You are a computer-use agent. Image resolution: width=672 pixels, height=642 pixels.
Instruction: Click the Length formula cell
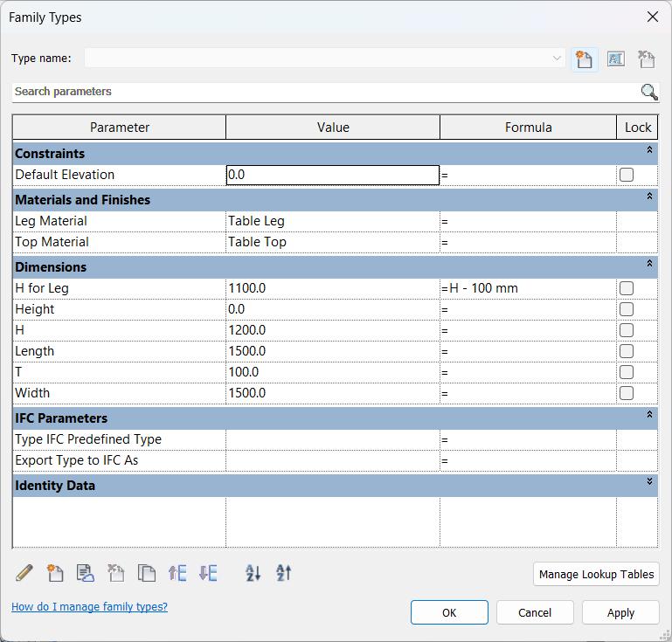click(529, 351)
